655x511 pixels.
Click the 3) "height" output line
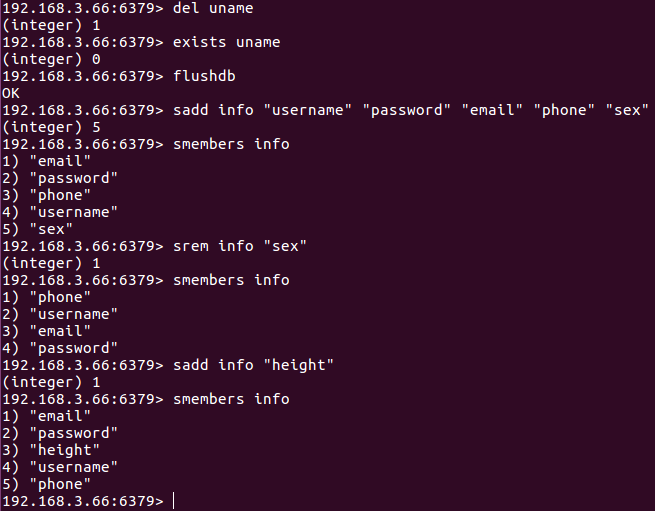coord(51,450)
